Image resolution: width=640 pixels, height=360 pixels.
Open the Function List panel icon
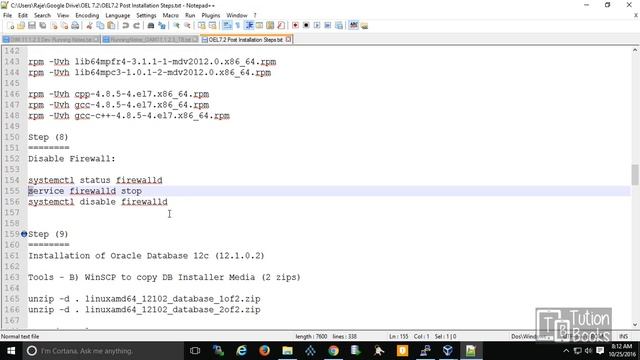280,26
